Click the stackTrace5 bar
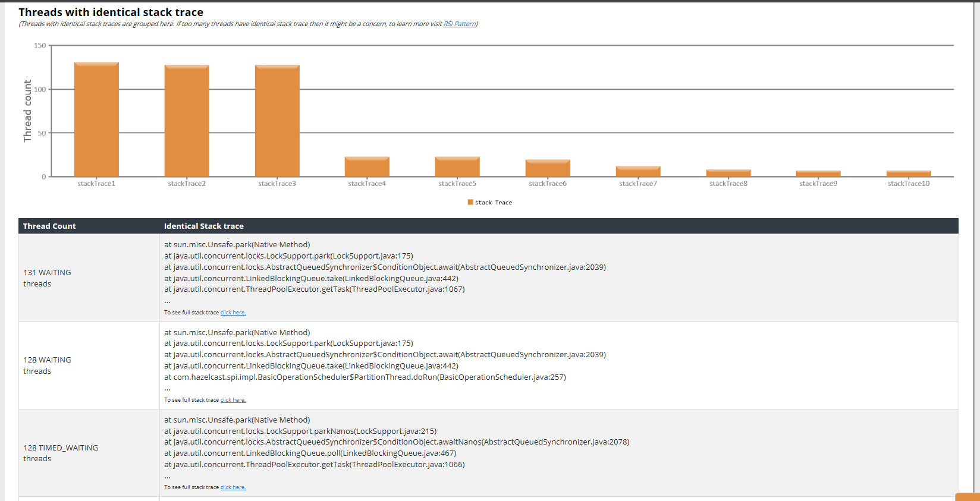The height and width of the screenshot is (501, 980). [x=457, y=167]
